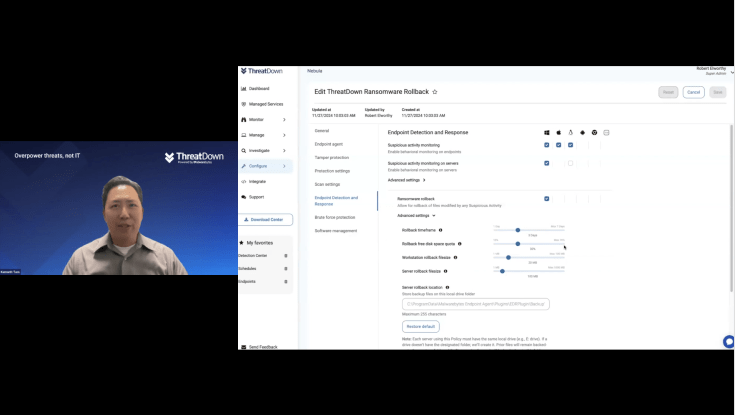Screen dimensions: 735x415
Task: Show info for Server rollback filesize
Action: click(445, 271)
